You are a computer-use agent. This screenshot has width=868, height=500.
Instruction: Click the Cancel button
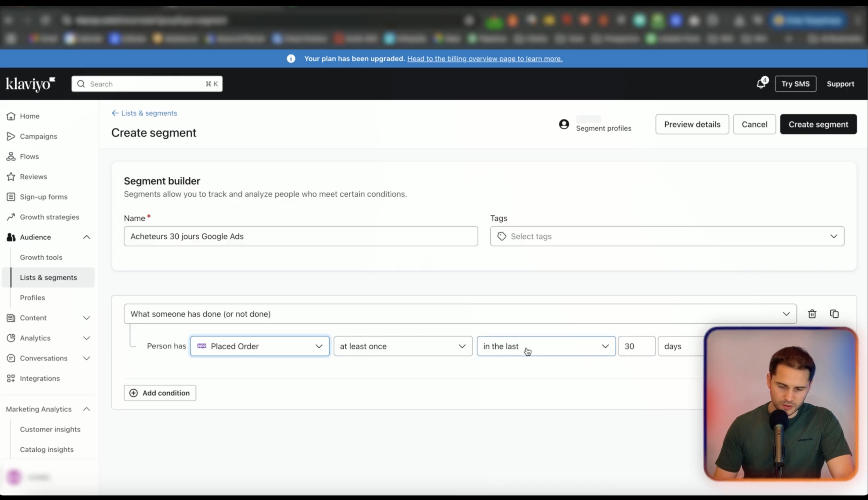754,124
